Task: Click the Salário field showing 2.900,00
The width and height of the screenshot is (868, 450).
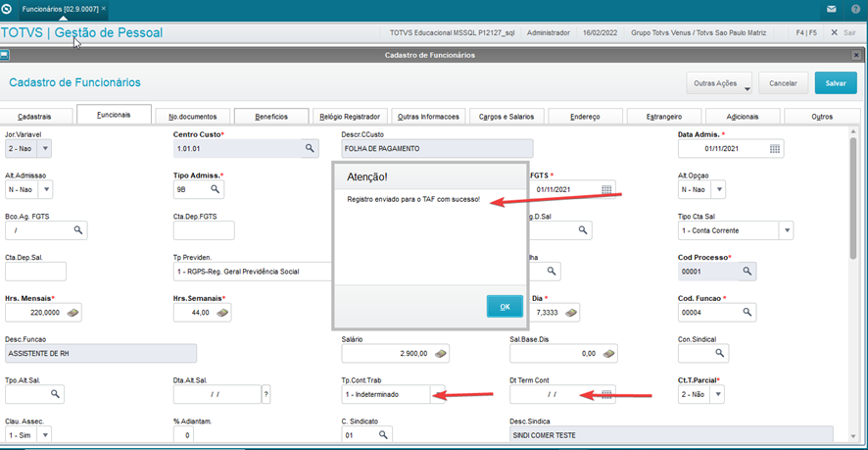Action: (395, 354)
